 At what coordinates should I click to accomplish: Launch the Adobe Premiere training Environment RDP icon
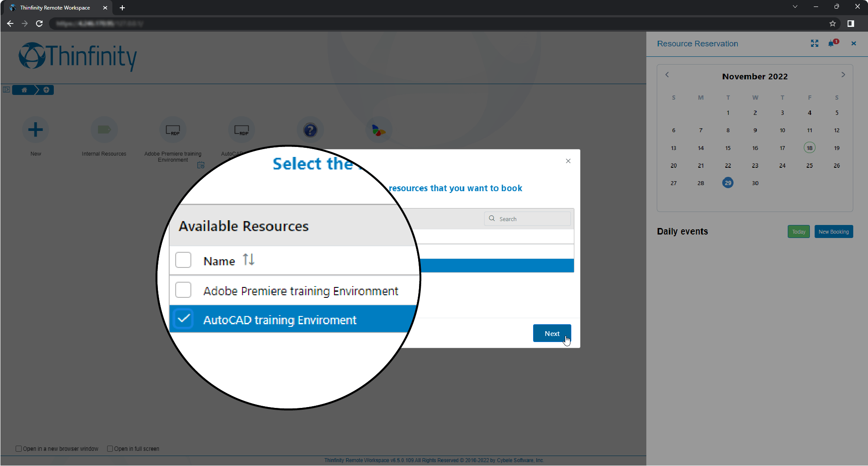click(x=173, y=130)
